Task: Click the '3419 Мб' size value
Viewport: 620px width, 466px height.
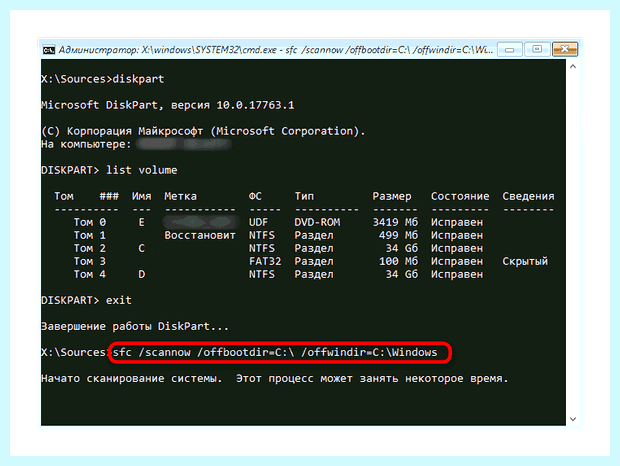Action: click(395, 222)
